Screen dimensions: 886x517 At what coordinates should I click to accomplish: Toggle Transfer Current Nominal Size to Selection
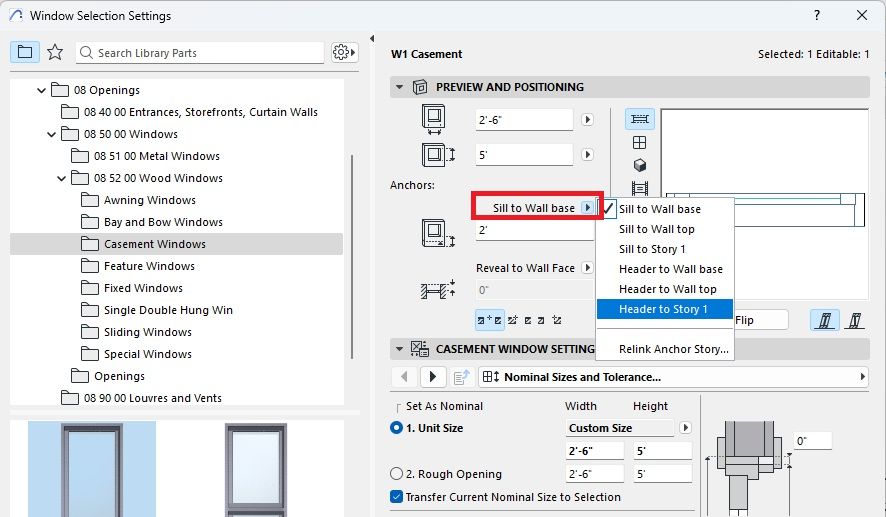click(396, 497)
